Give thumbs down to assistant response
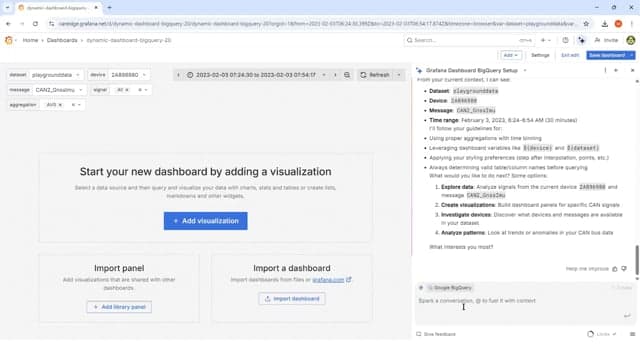This screenshot has height=360, width=640. click(x=624, y=269)
